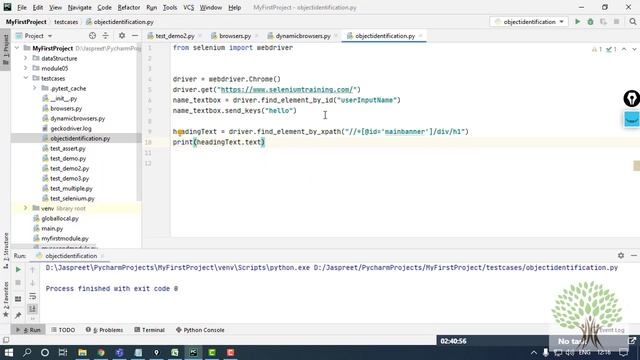The width and height of the screenshot is (640, 360).
Task: Open Run panel settings gear
Action: [621, 256]
